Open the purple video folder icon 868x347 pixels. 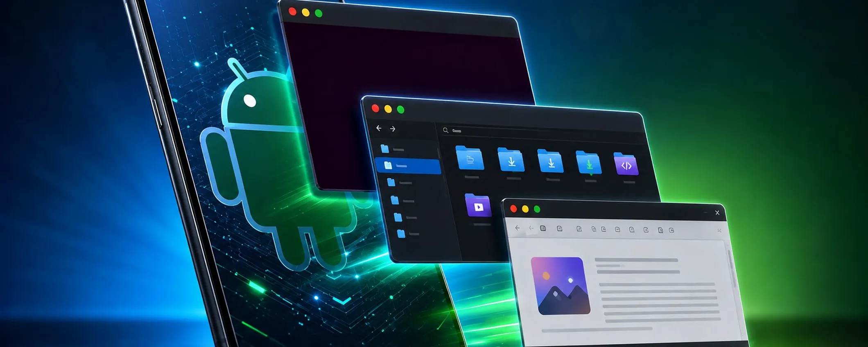478,205
